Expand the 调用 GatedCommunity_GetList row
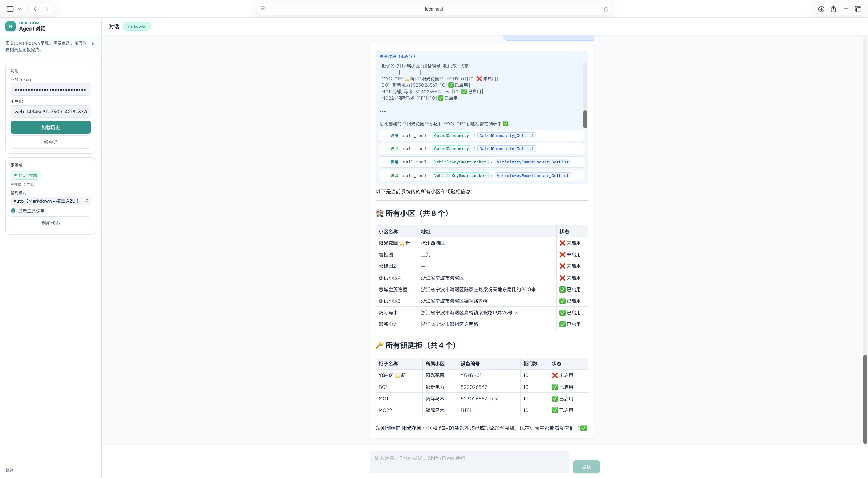The height and width of the screenshot is (478, 868). tap(481, 136)
